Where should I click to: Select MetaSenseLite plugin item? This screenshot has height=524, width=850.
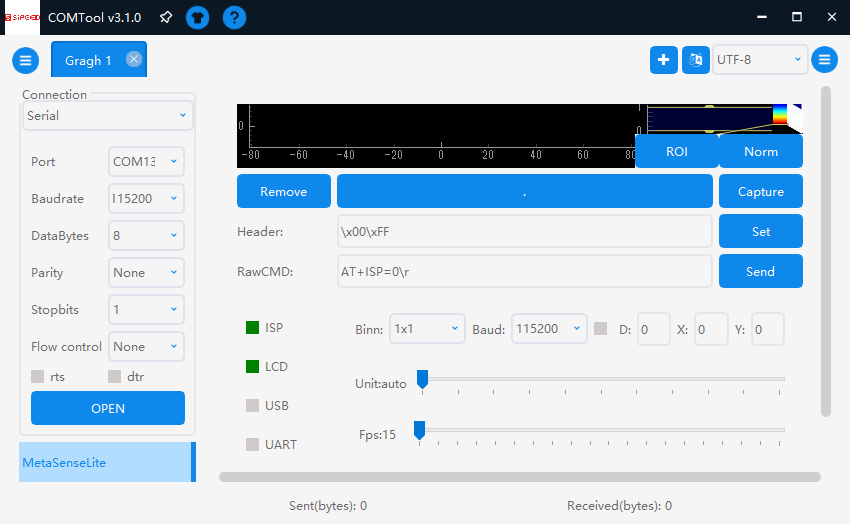coord(105,463)
